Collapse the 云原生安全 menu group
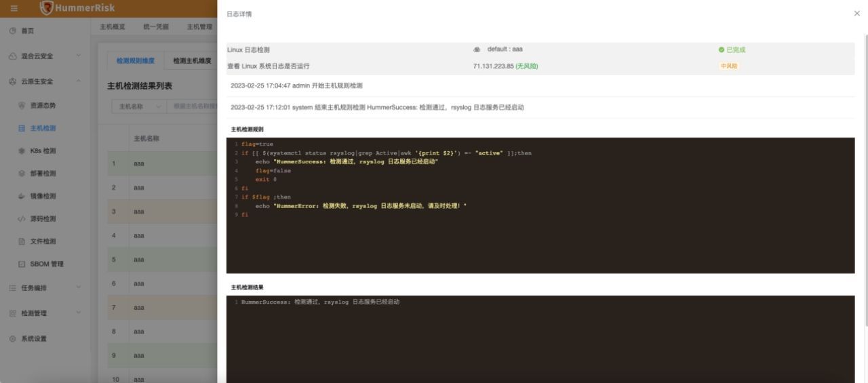 pyautogui.click(x=45, y=81)
